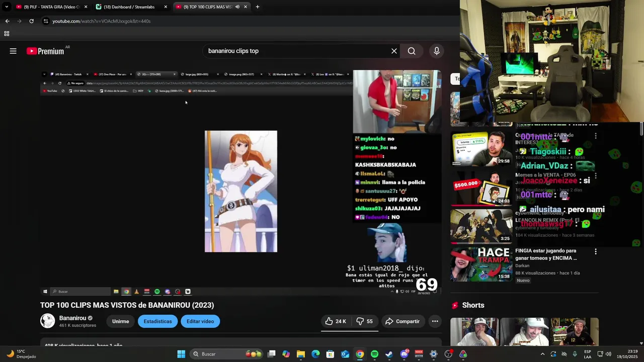644x362 pixels.
Task: Open File Explorer from the taskbar
Action: [300, 354]
